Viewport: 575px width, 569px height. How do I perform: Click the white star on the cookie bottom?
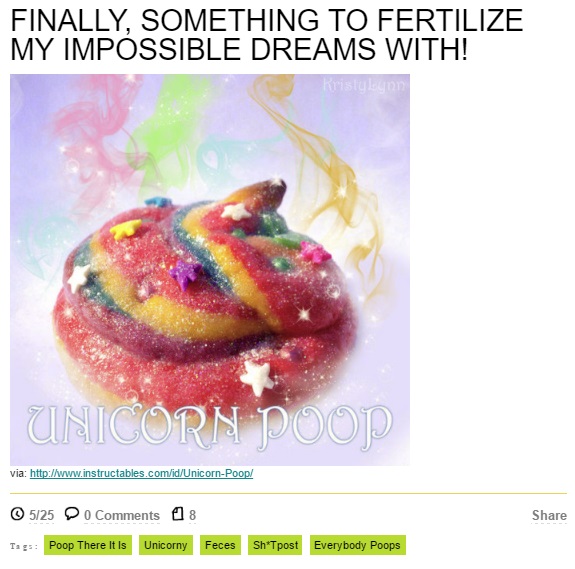[x=257, y=378]
